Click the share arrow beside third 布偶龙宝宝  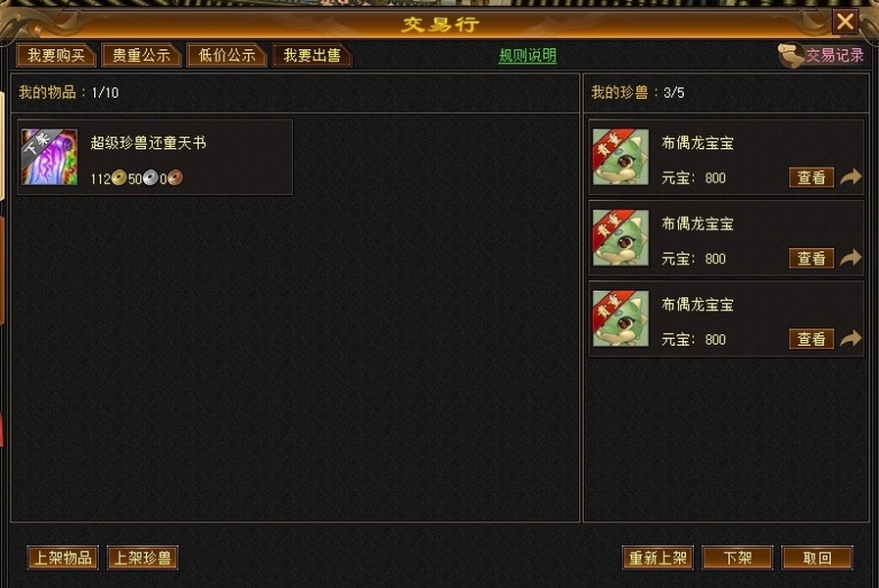851,338
